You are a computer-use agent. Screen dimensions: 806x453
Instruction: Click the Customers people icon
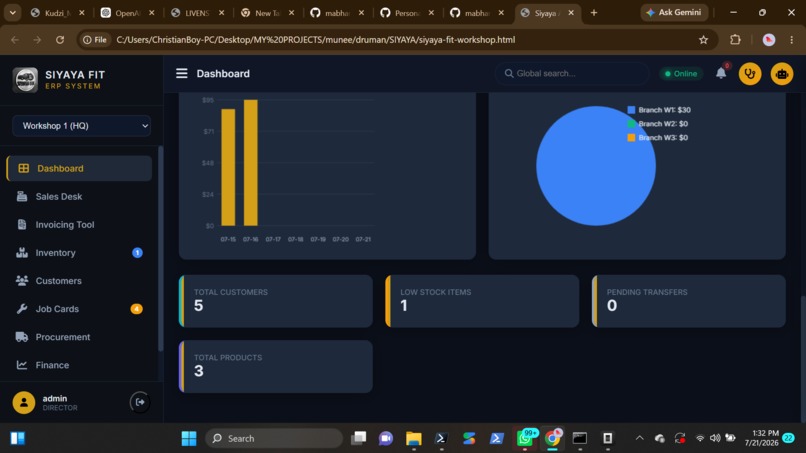[22, 281]
